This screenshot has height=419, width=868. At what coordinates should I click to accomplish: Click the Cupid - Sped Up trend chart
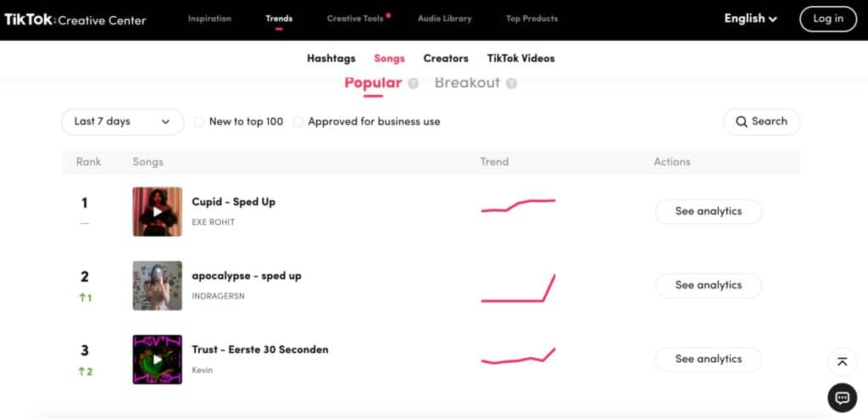(518, 205)
